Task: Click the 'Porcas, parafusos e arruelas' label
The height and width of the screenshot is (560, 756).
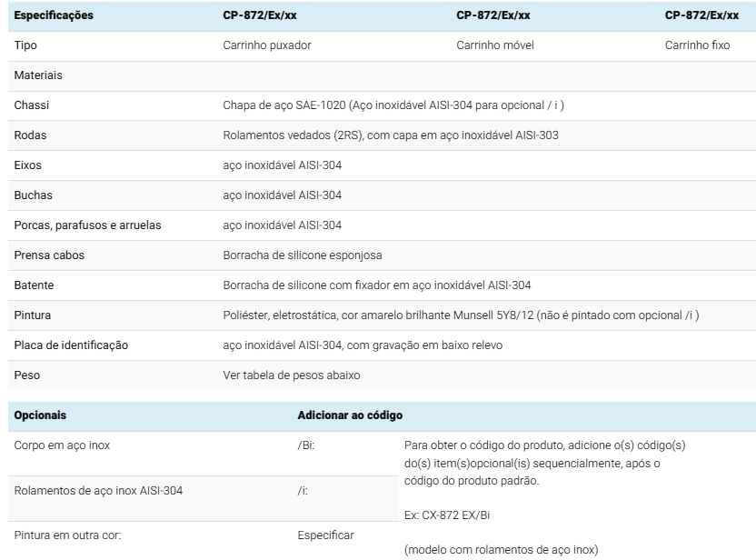Action: pos(88,225)
